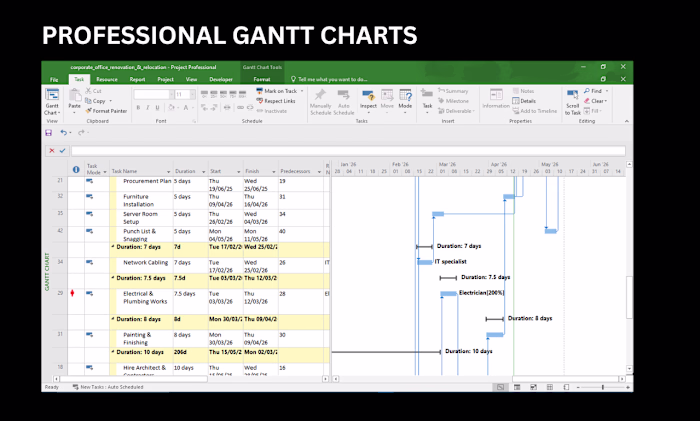Click the Gantt Chart status bar view icon
The image size is (700, 421).
[500, 387]
